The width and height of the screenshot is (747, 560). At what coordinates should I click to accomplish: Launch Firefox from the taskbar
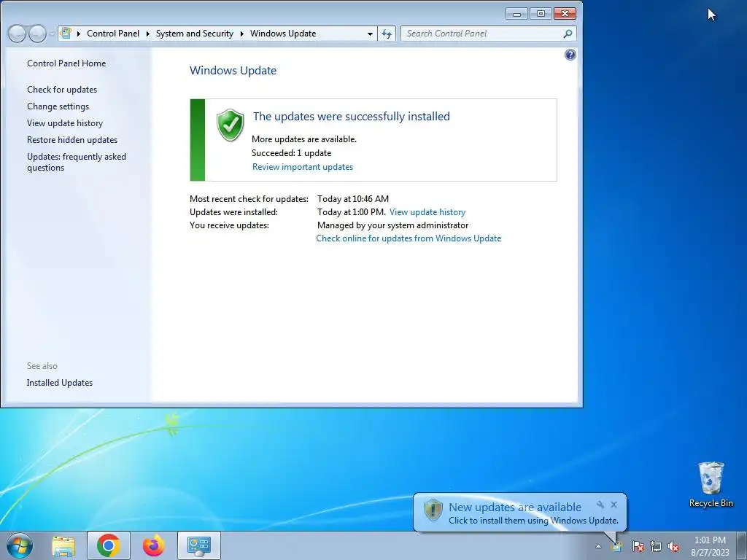pos(153,545)
